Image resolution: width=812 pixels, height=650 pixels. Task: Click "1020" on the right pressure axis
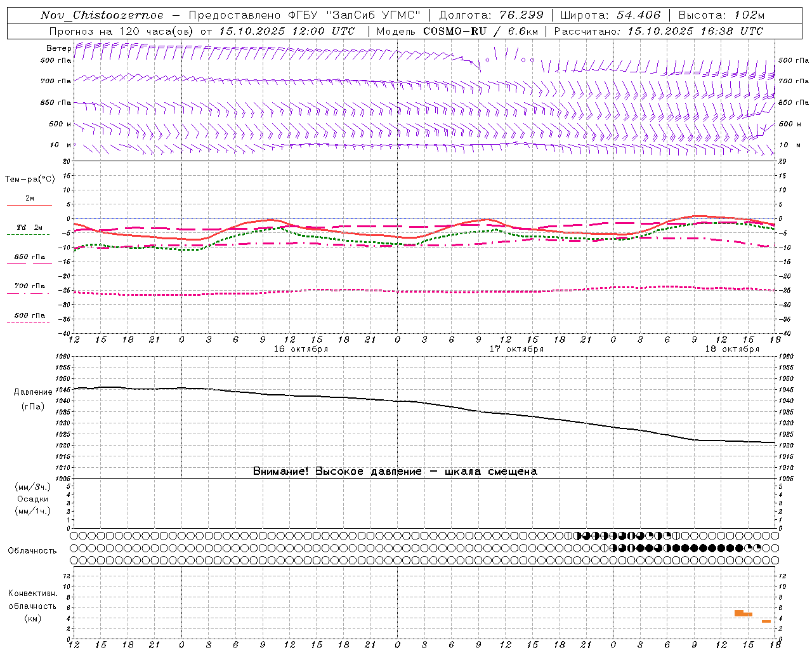click(786, 446)
